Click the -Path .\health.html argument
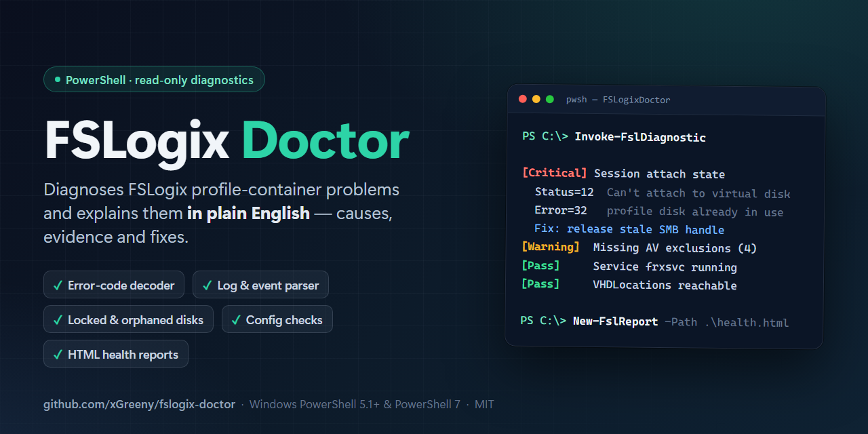Screen dimensions: 868x434 [726, 322]
